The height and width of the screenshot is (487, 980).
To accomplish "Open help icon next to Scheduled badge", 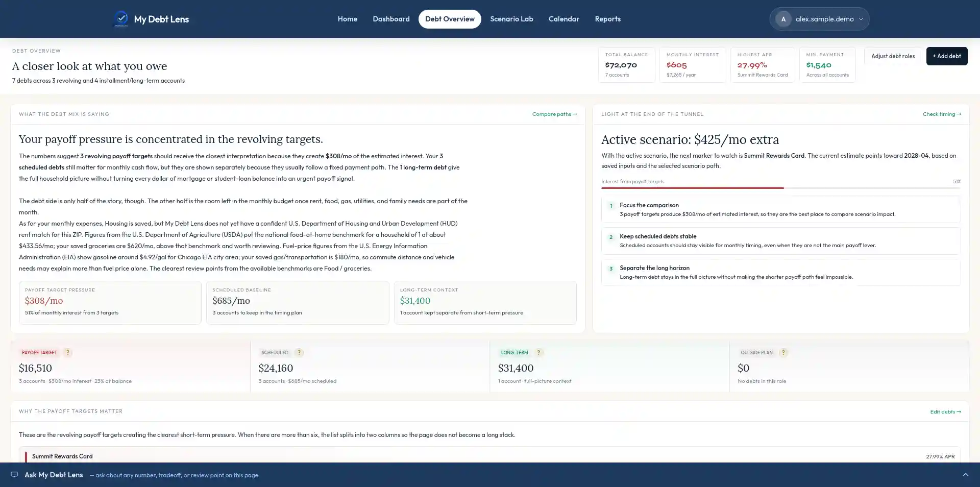I will pos(299,353).
